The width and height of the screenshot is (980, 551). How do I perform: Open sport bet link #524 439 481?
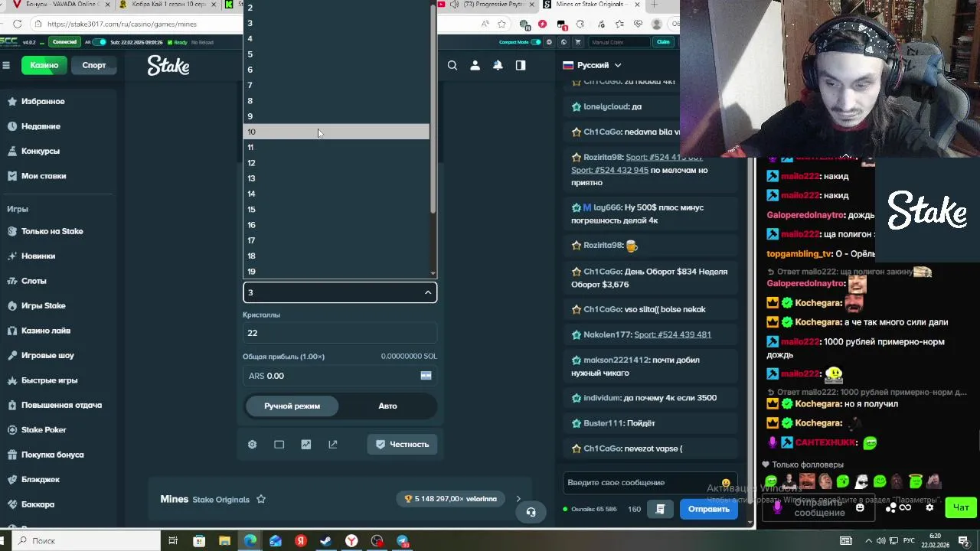[672, 334]
